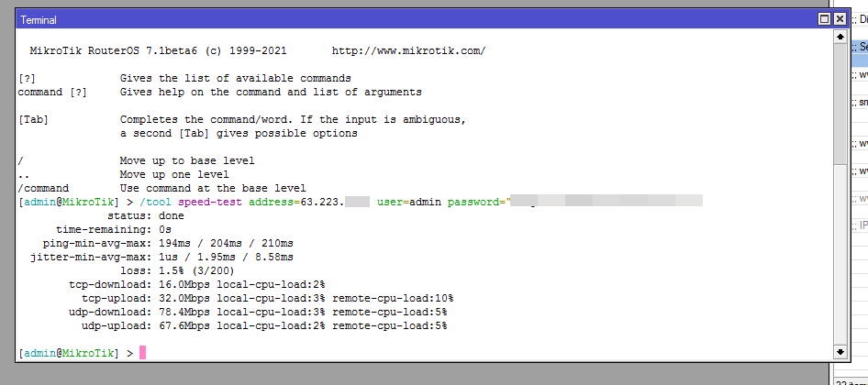Maximize the Terminal window
This screenshot has width=868, height=385.
(825, 18)
